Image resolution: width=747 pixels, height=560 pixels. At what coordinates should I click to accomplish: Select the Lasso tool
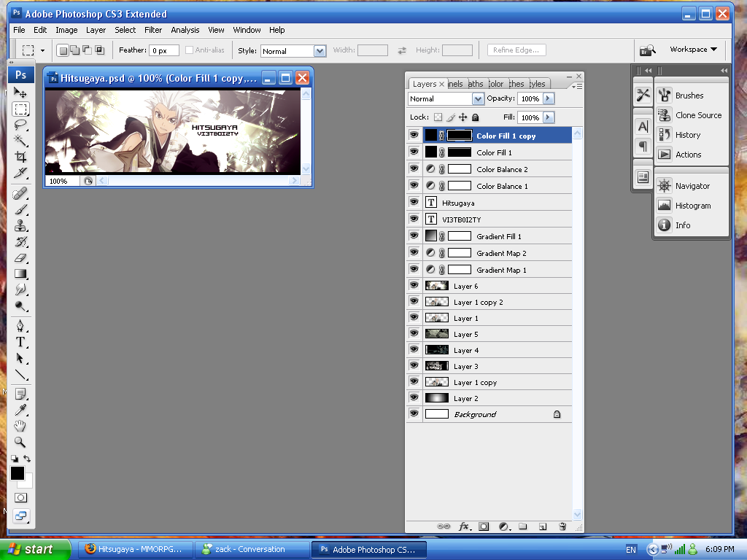click(x=20, y=125)
